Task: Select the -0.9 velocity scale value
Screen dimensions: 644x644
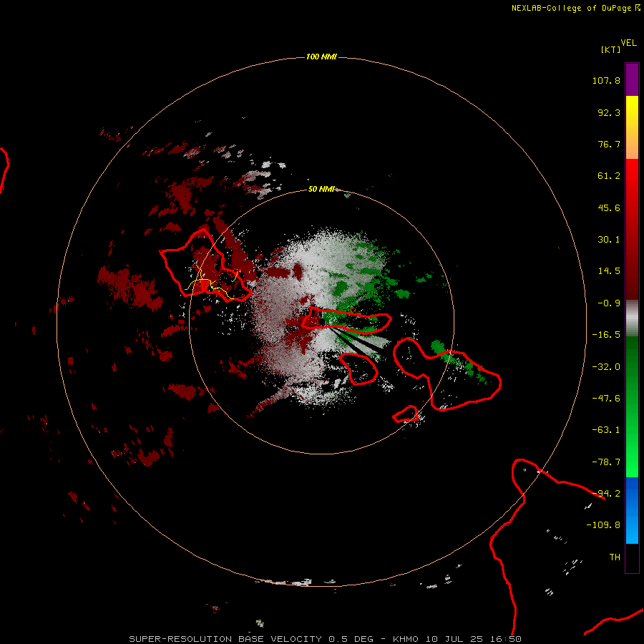Action: [x=609, y=303]
